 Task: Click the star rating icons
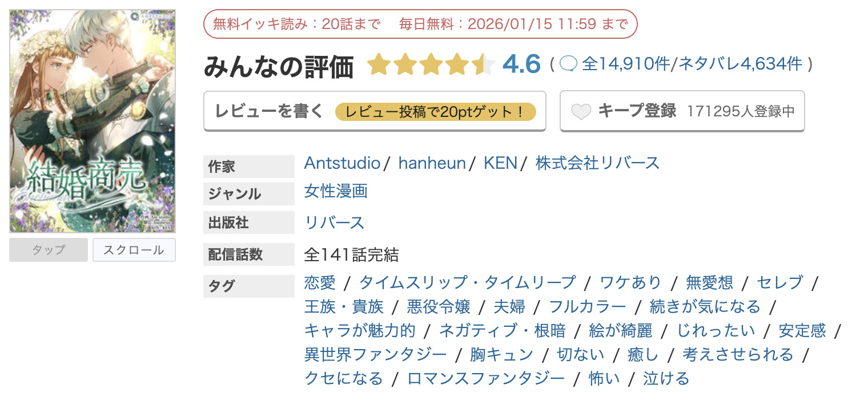coord(431,65)
